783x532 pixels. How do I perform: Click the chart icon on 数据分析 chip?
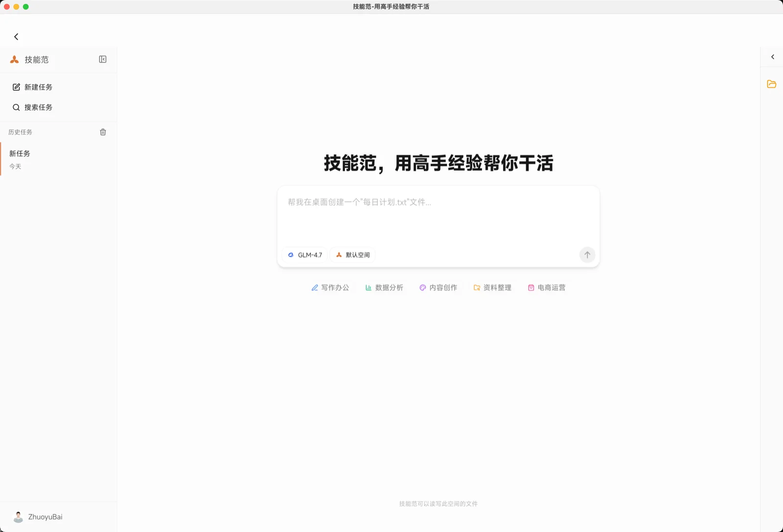(368, 288)
